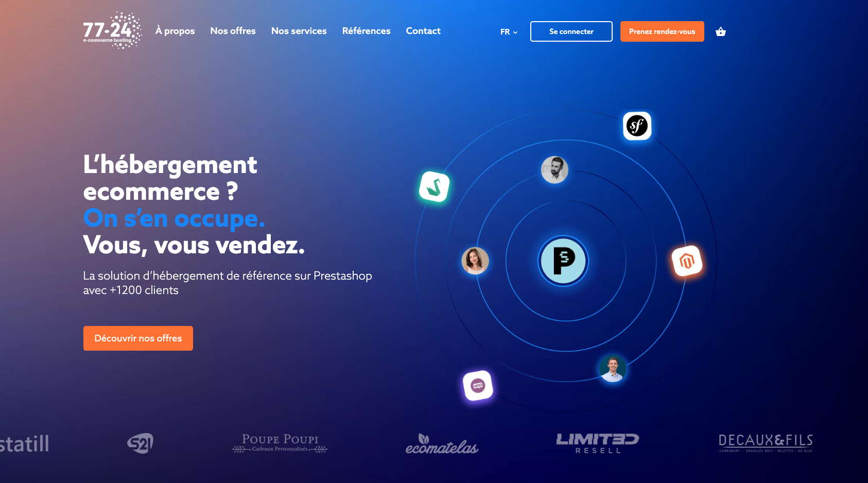Screen dimensions: 868x483
Task: Click the Se connecter button
Action: point(571,31)
